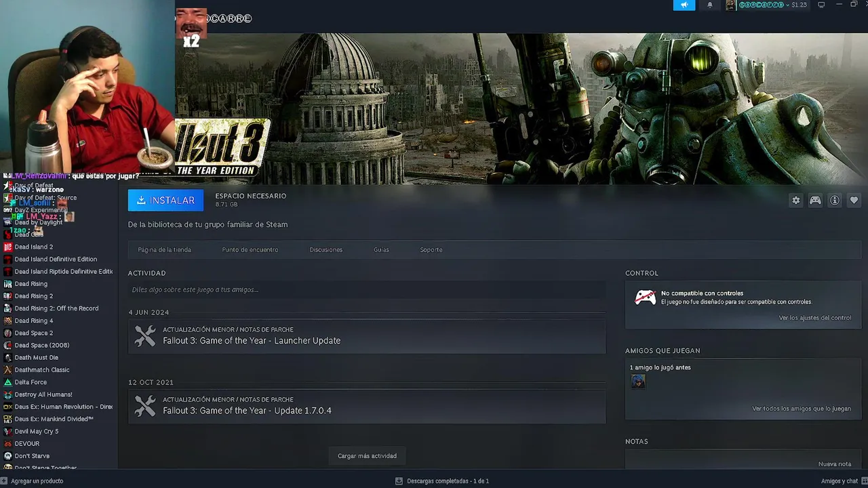This screenshot has width=868, height=488.
Task: Click friend avatar under Amigos que juegan
Action: pos(638,382)
